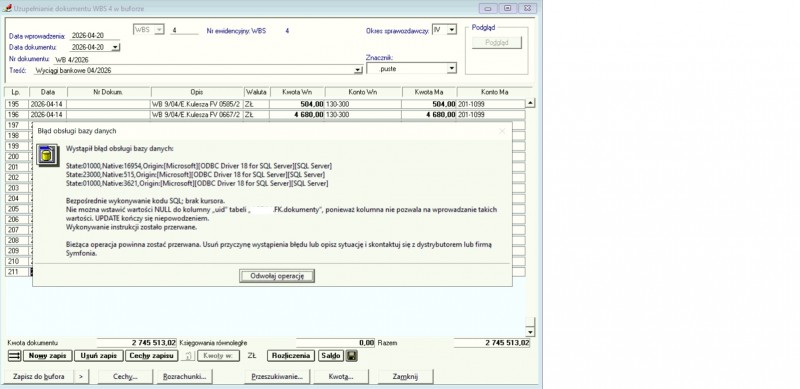Click the Kwota Ma column header
This screenshot has width=800, height=389.
click(429, 92)
